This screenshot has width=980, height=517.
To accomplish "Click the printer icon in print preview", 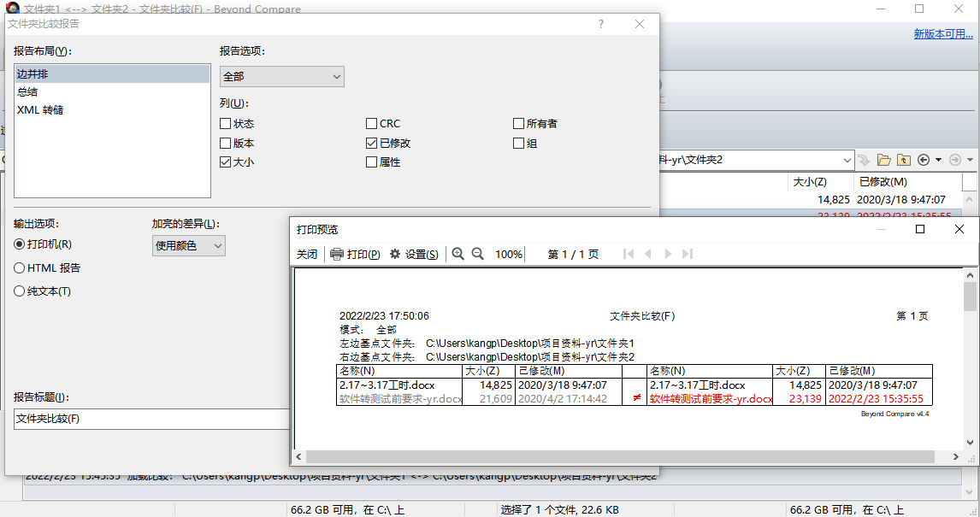I will (x=337, y=254).
